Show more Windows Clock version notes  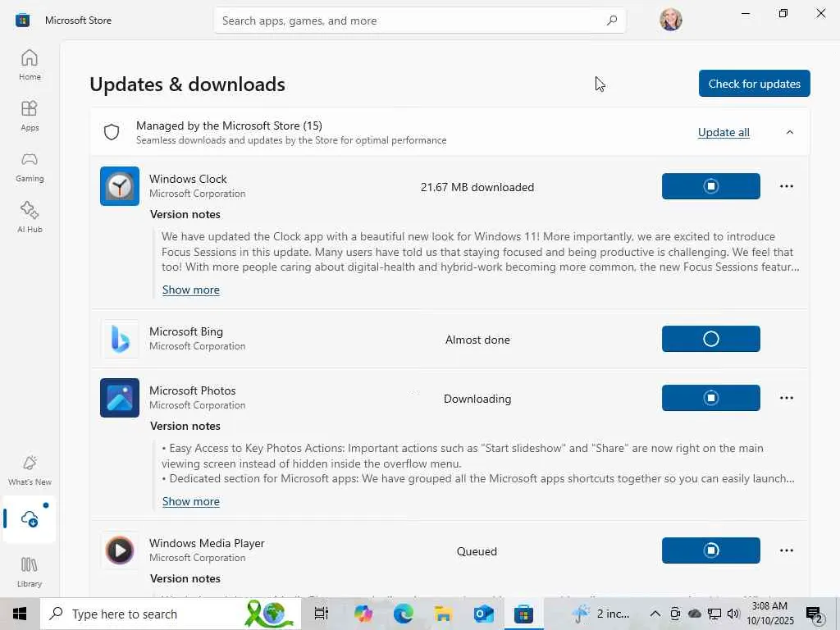[x=190, y=290]
